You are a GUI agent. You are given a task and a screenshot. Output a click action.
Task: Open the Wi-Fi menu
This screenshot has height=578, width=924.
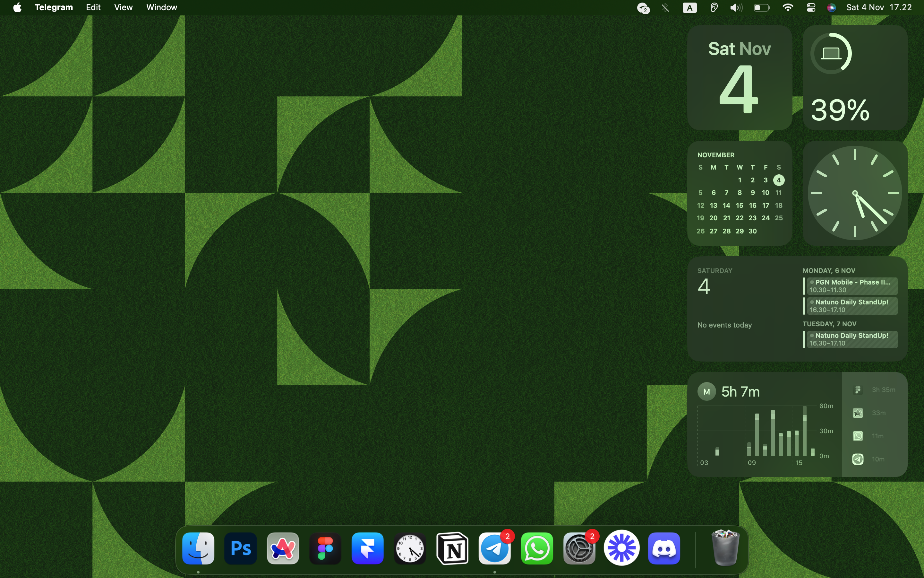[788, 8]
